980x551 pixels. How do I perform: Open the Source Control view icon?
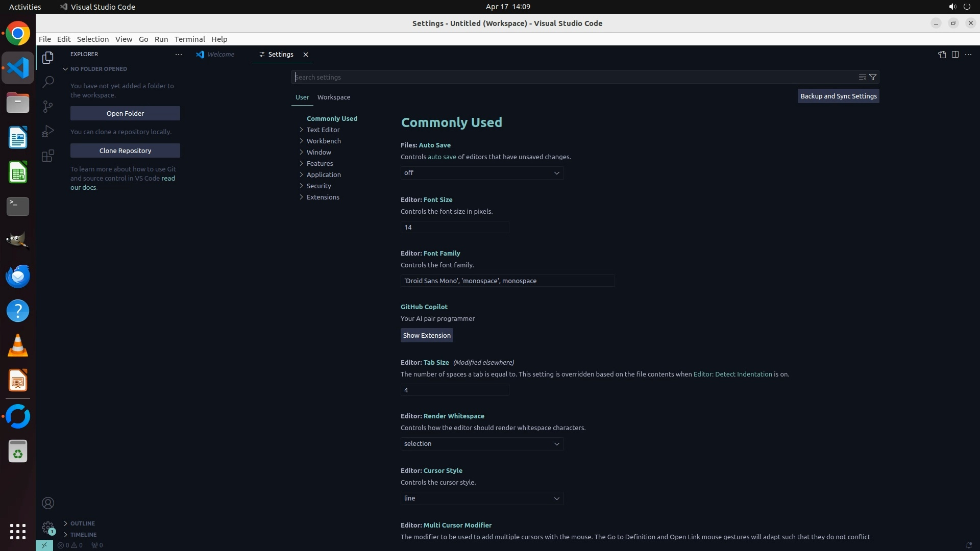(x=48, y=106)
